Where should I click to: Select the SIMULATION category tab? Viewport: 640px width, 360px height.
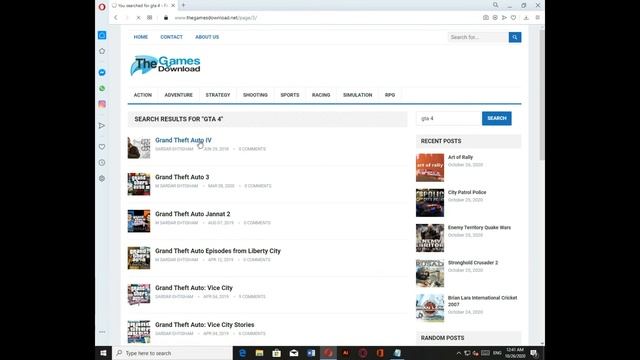pos(358,95)
